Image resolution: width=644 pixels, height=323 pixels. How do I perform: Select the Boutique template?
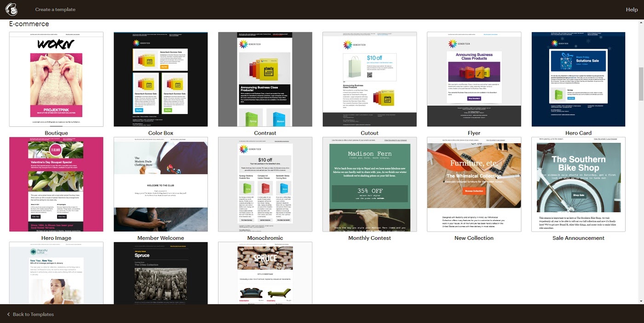(x=56, y=79)
